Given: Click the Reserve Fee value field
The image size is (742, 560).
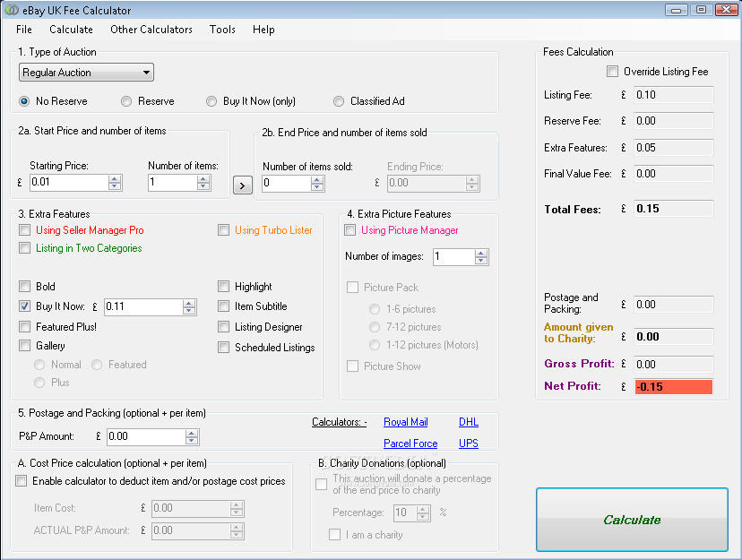Looking at the screenshot, I should (673, 121).
